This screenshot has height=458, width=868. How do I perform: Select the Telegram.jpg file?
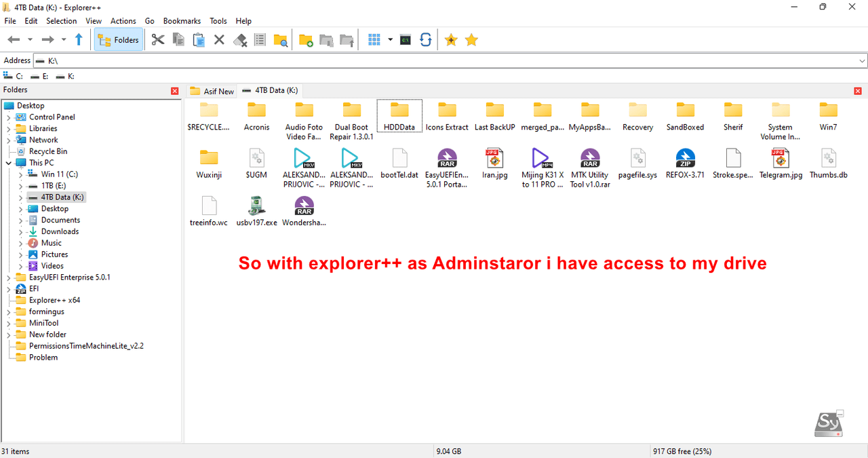(781, 164)
